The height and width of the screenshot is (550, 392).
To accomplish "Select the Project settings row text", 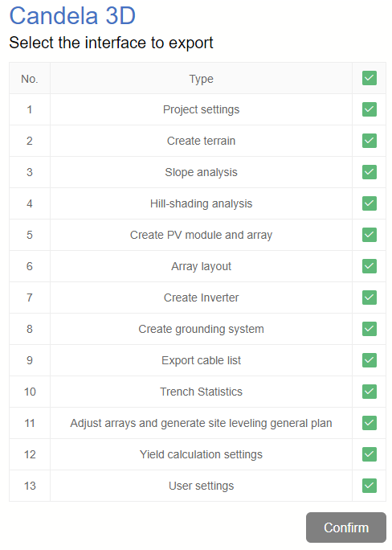I will pos(201,109).
